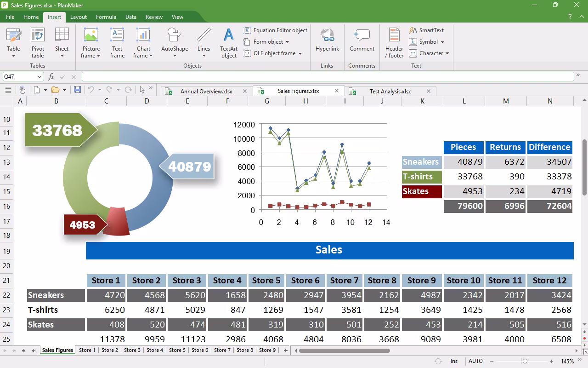The width and height of the screenshot is (588, 368).
Task: Expand the OLE object frame dropdown
Action: coord(300,53)
